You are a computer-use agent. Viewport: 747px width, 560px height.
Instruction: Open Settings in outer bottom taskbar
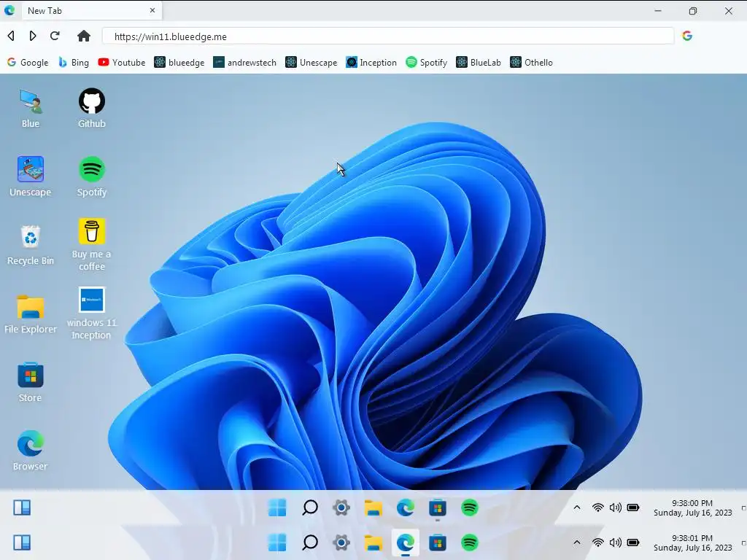click(x=341, y=542)
